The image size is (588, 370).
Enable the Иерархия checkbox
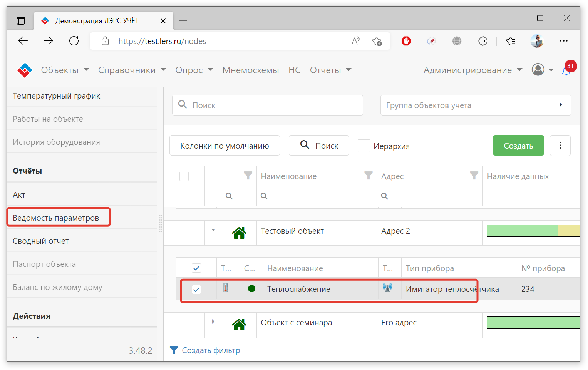point(364,146)
